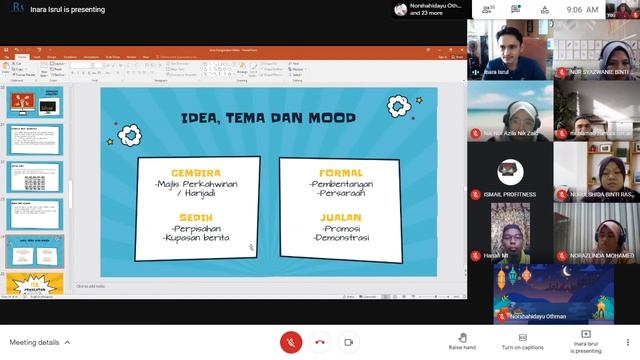Open the Arrange dropdown
The width and height of the screenshot is (640, 360).
pyautogui.click(x=242, y=69)
